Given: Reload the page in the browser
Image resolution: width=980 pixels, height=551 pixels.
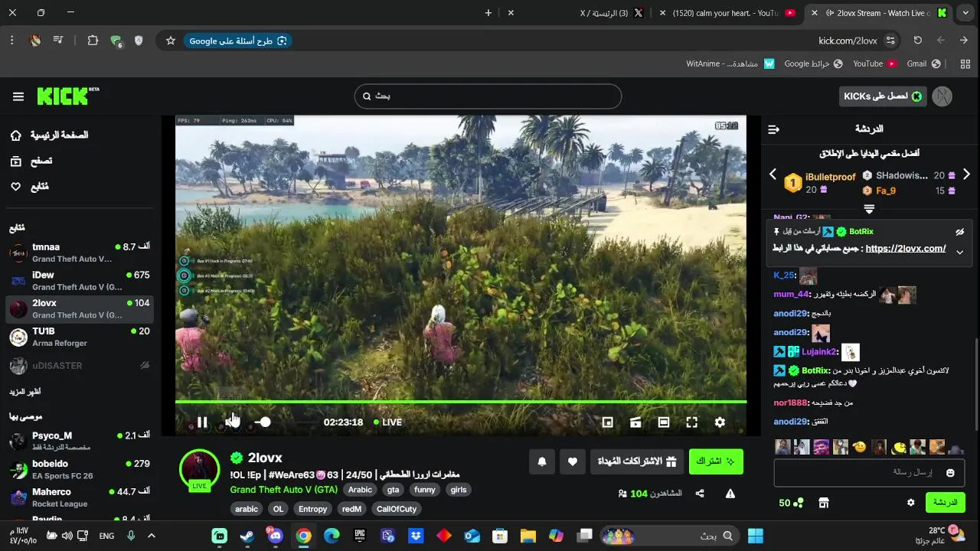Looking at the screenshot, I should 917,41.
